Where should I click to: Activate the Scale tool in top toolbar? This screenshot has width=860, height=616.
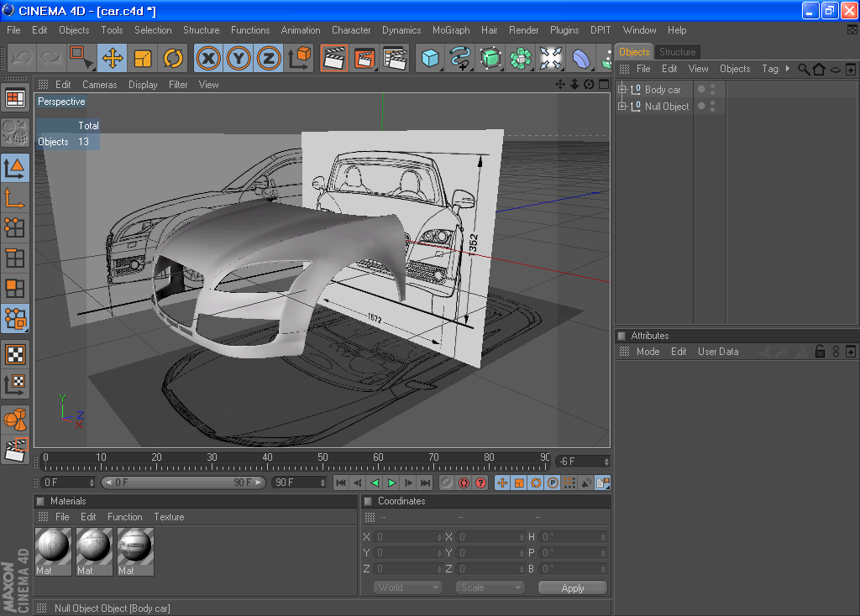click(143, 58)
